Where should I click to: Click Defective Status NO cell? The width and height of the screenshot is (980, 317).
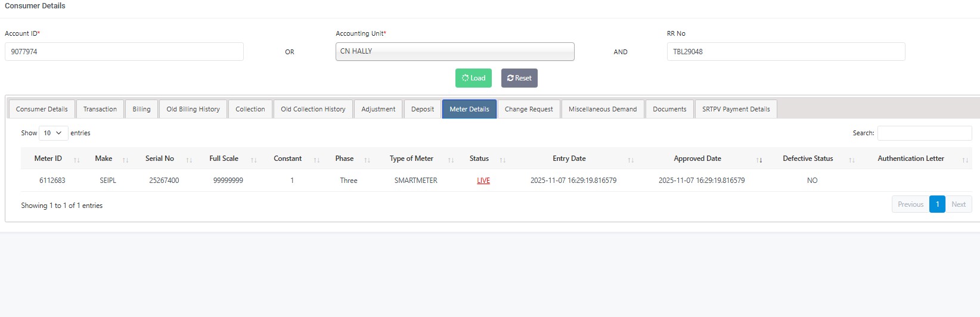pos(812,181)
